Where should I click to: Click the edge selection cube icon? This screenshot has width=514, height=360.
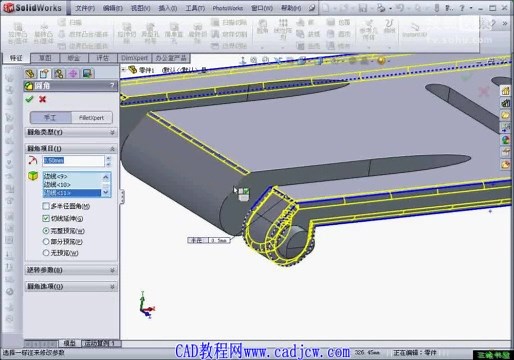click(x=33, y=176)
